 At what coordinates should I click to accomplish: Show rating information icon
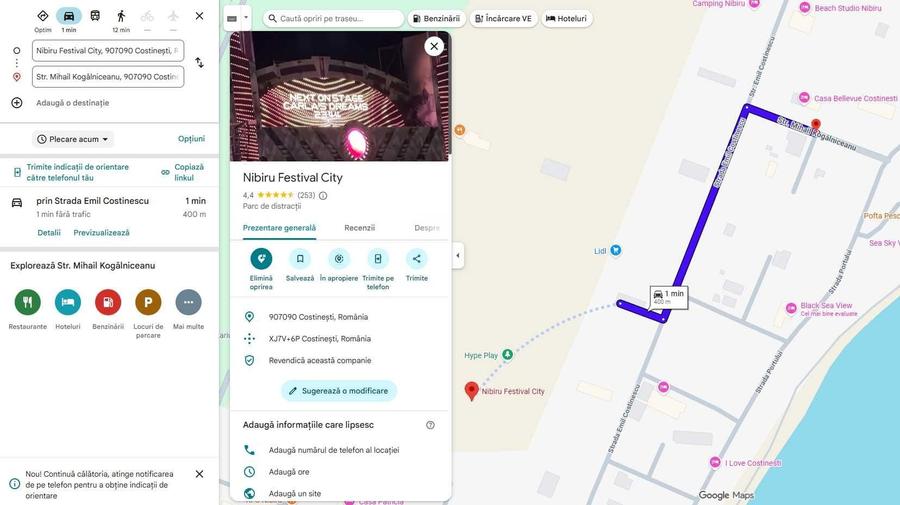pyautogui.click(x=323, y=196)
